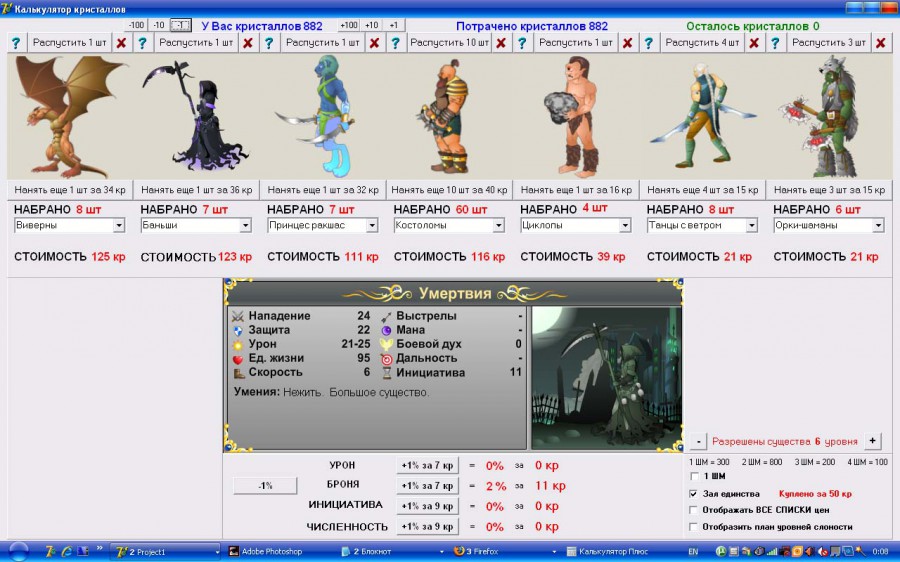900x562 pixels.
Task: Click the -1% button
Action: (x=265, y=486)
